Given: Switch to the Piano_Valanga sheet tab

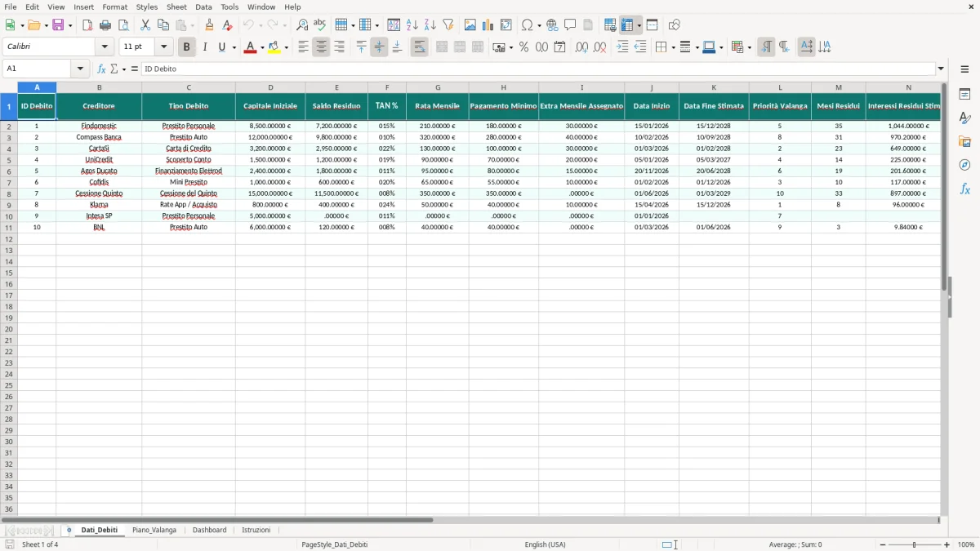Looking at the screenshot, I should [154, 530].
